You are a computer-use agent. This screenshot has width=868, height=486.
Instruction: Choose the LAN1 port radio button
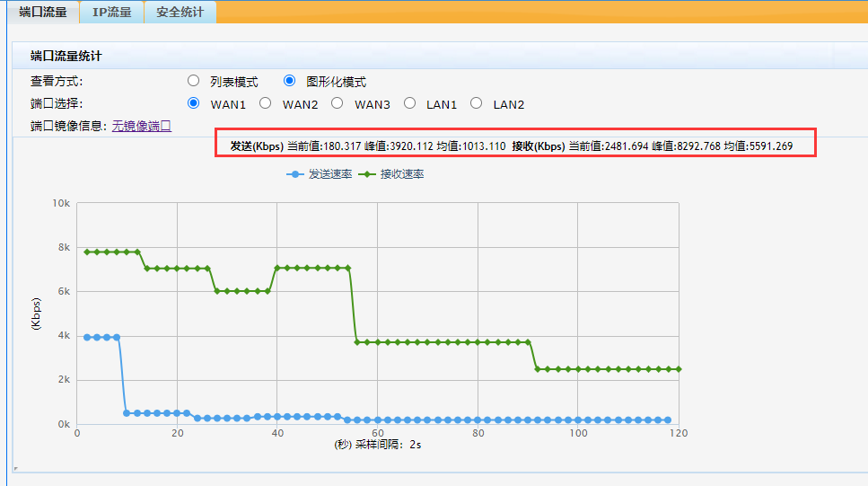click(x=409, y=103)
